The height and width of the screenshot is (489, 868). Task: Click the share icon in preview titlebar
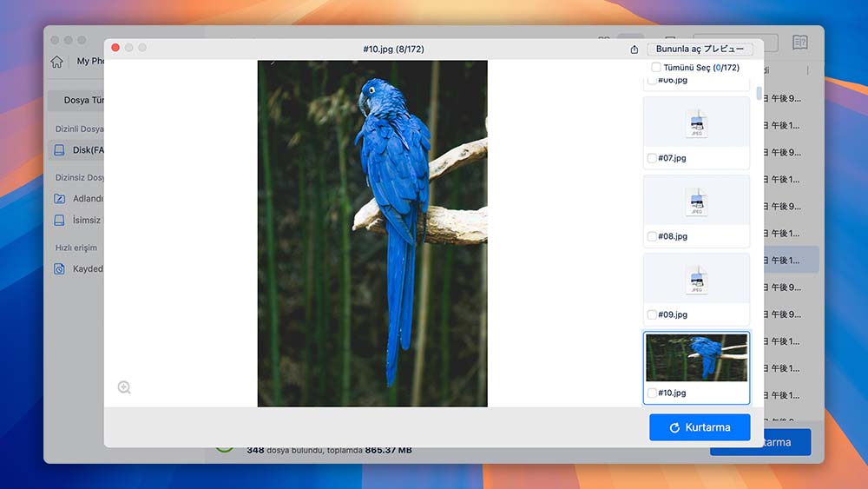coord(634,50)
